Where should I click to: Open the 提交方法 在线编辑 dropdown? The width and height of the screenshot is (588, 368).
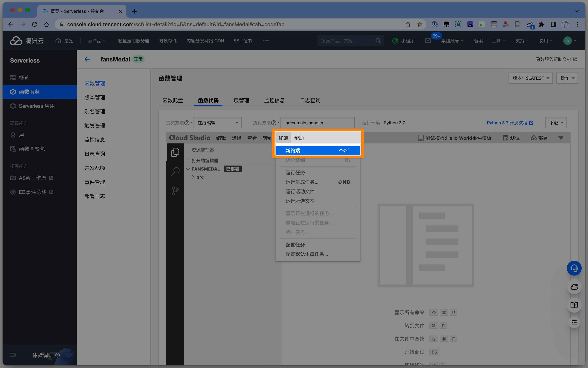pyautogui.click(x=217, y=123)
